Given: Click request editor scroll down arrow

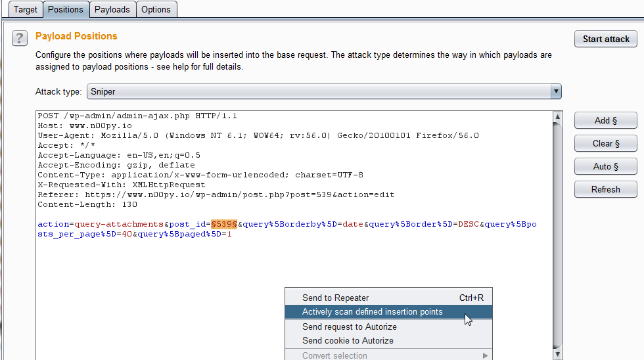Looking at the screenshot, I should [x=557, y=354].
